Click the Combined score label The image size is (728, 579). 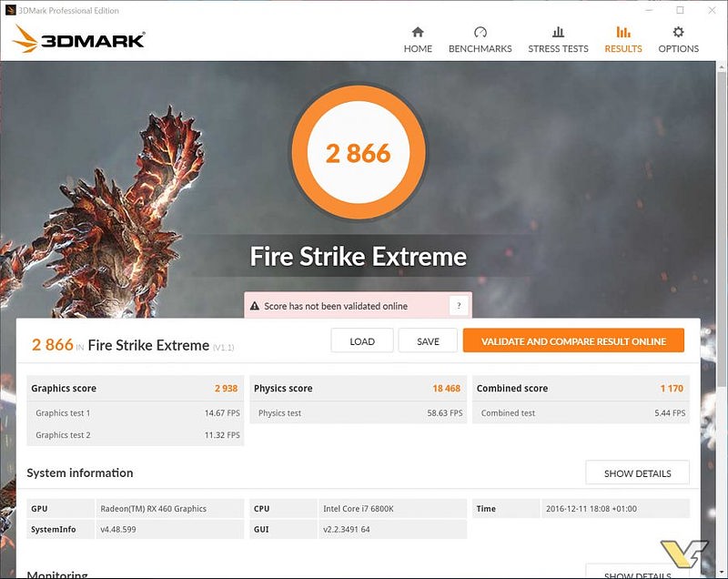click(x=512, y=388)
